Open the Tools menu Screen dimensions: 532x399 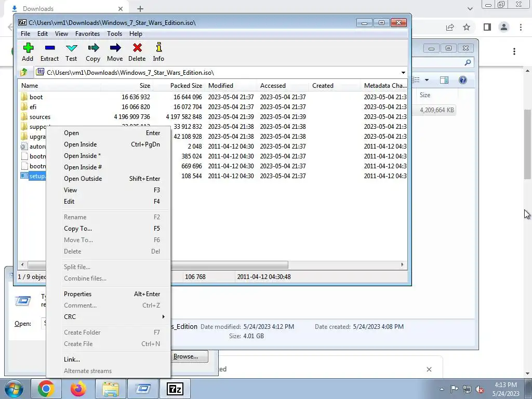[114, 34]
